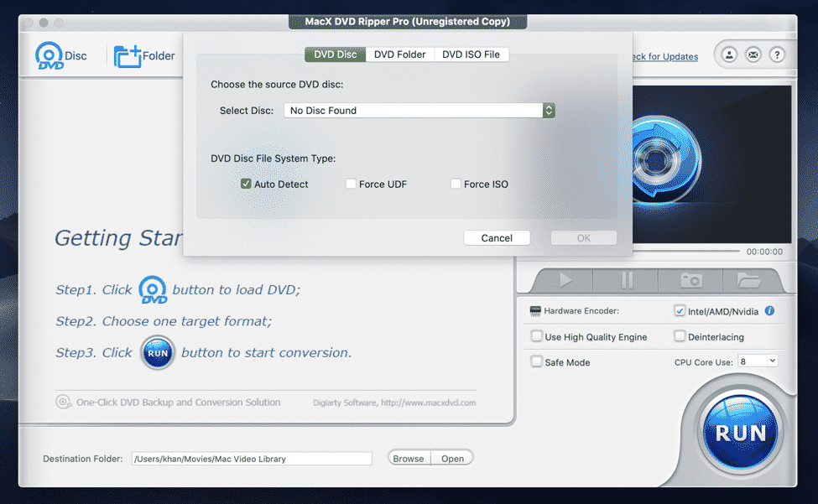Click the Cancel button in dialog
The image size is (818, 504).
click(x=497, y=238)
